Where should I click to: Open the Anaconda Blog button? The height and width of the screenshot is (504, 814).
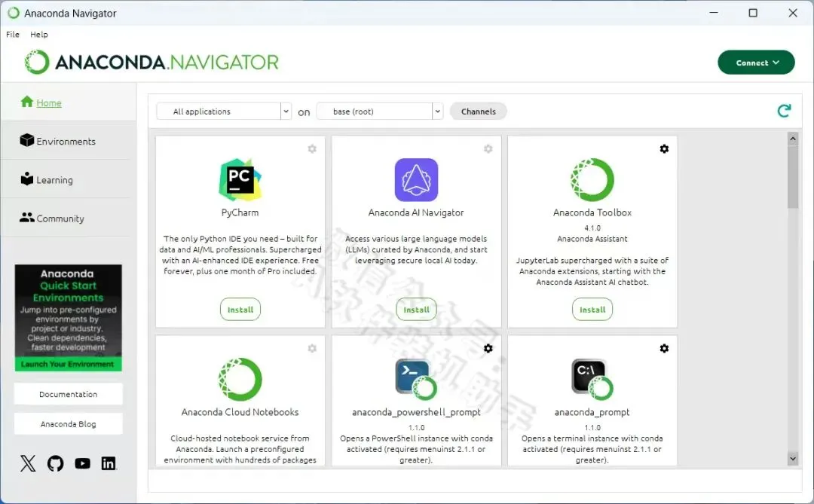click(x=68, y=424)
